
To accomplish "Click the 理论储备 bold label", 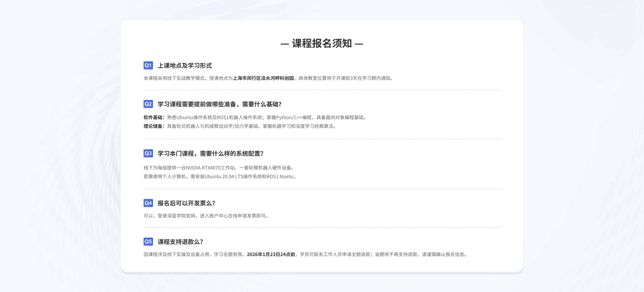I will [153, 126].
